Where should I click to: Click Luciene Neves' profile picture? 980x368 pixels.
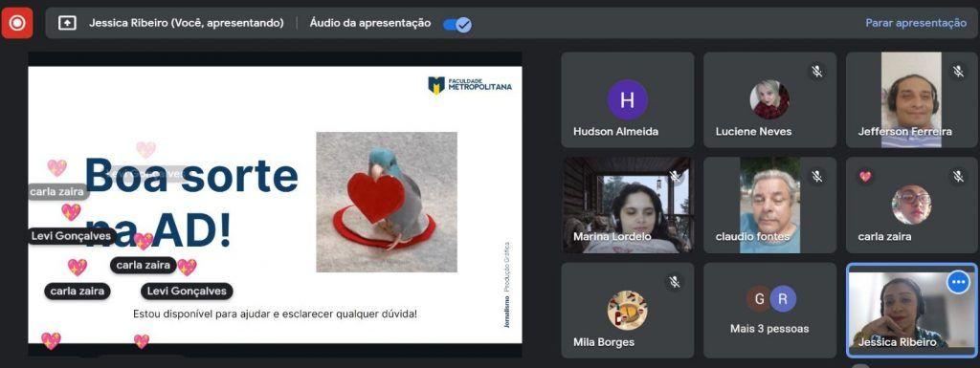coord(769,99)
